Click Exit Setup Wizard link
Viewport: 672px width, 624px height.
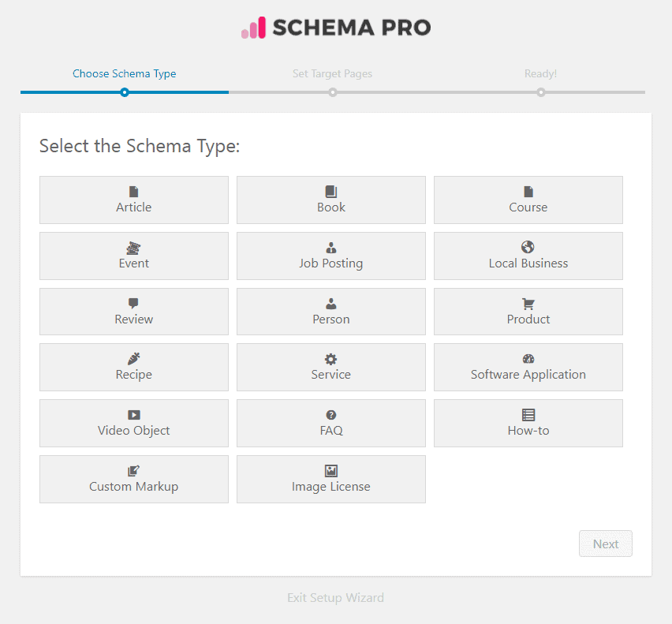coord(335,597)
